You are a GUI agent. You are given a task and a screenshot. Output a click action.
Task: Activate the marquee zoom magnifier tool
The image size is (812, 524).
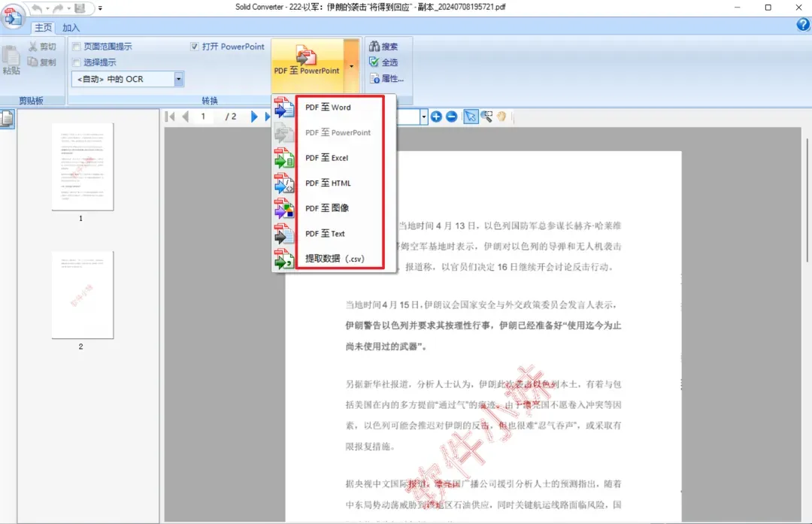[x=486, y=117]
